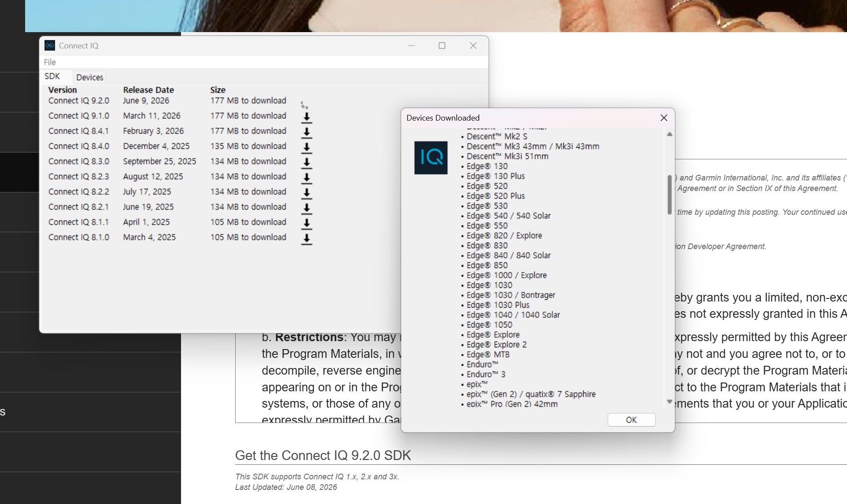Download Connect IQ 8.1.0 SDK

point(307,239)
